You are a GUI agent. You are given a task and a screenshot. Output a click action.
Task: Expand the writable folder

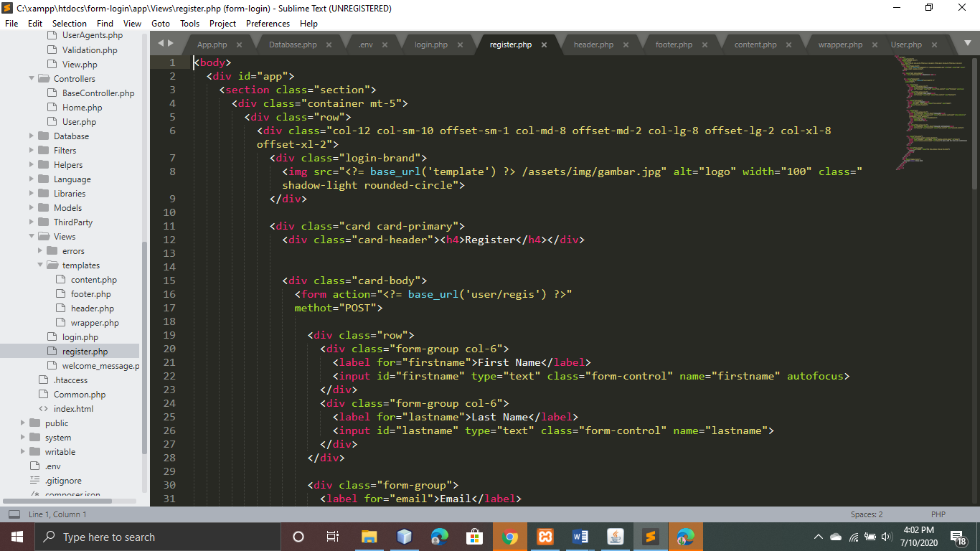[23, 452]
